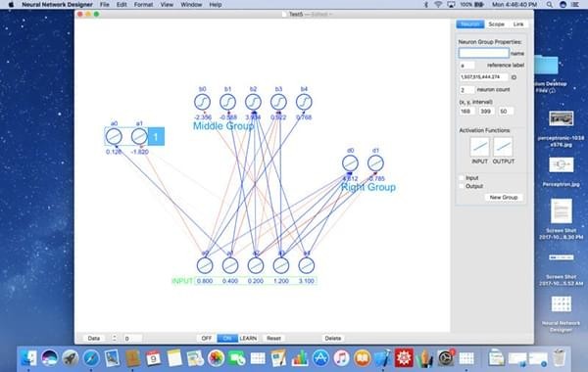
Task: Switch to the Scope tab
Action: coord(497,24)
